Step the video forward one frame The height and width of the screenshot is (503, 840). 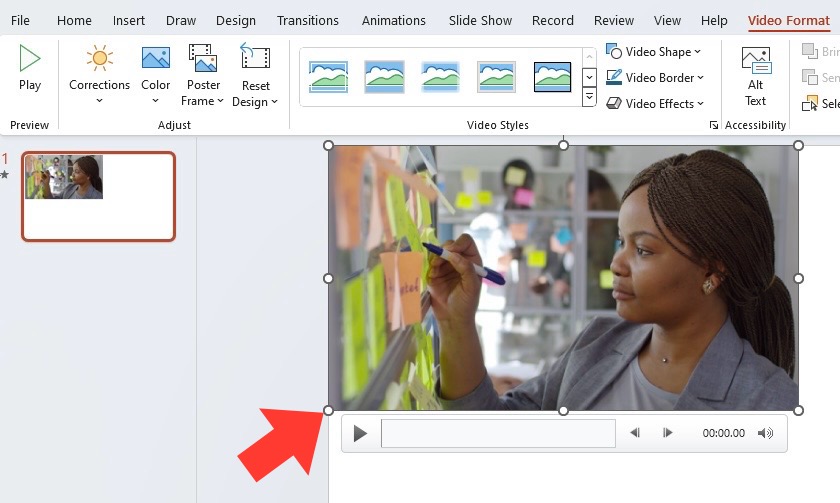point(668,433)
